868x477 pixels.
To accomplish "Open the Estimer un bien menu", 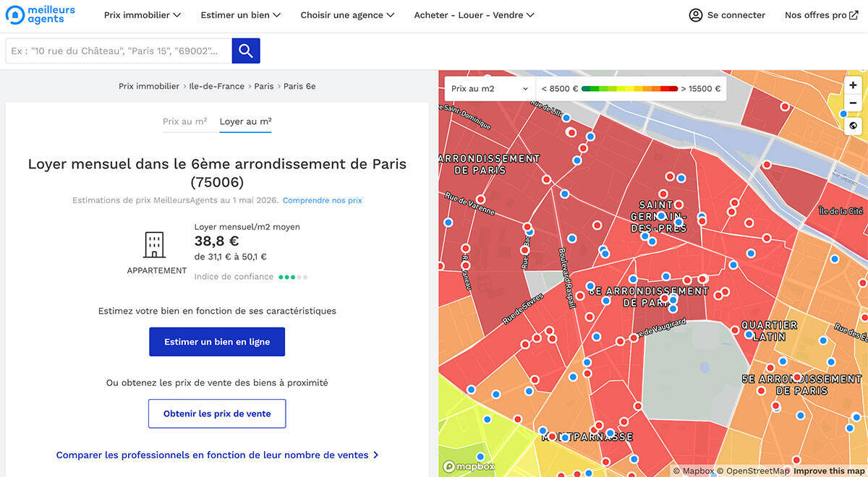I will click(241, 15).
